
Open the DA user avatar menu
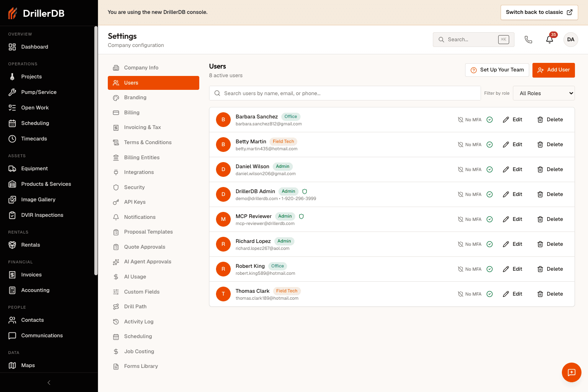coord(571,40)
